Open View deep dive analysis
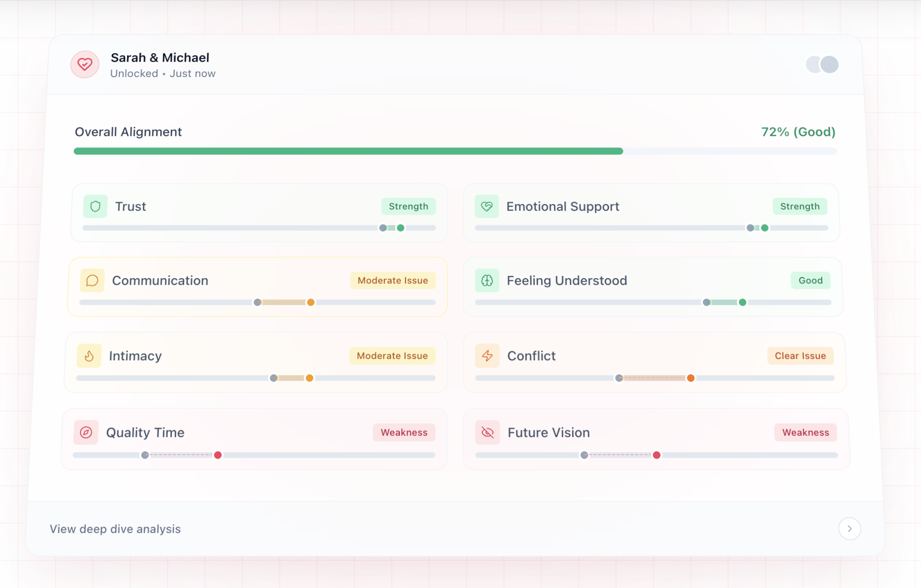This screenshot has height=588, width=921. (x=115, y=529)
